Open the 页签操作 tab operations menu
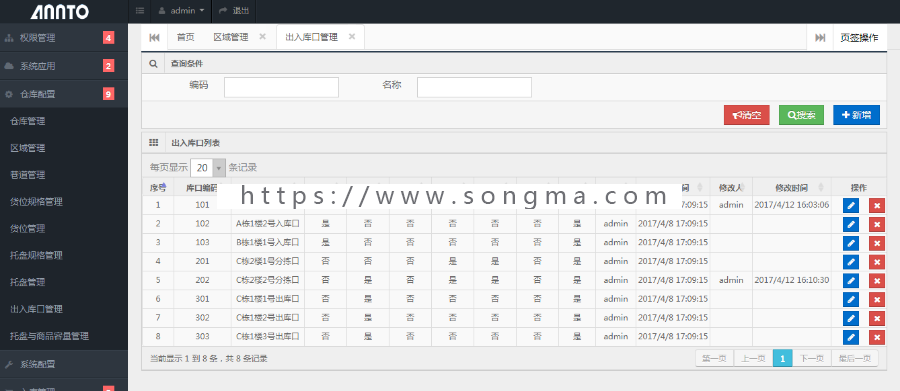This screenshot has width=900, height=391. tap(859, 38)
